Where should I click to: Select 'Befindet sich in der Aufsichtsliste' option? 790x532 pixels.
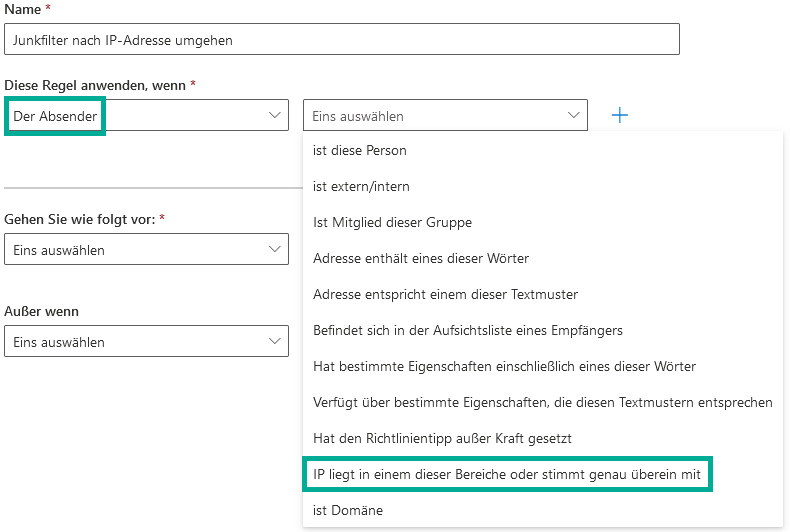click(x=467, y=330)
